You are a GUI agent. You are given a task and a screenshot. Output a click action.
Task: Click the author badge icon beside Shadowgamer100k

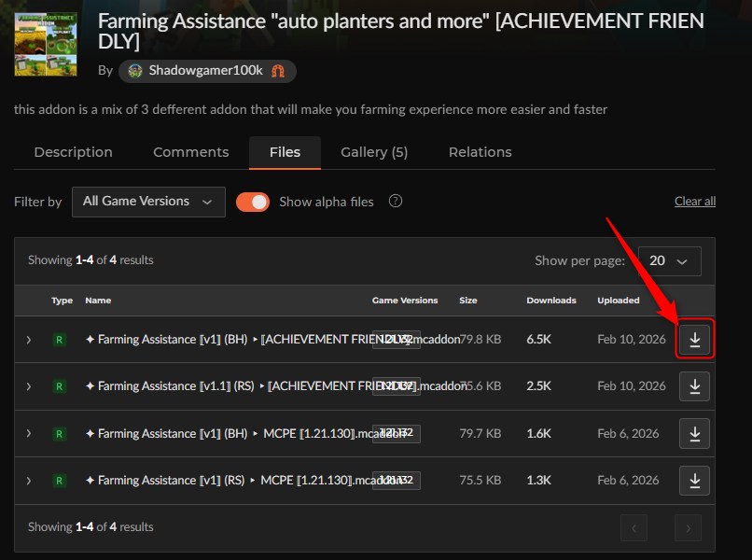278,71
